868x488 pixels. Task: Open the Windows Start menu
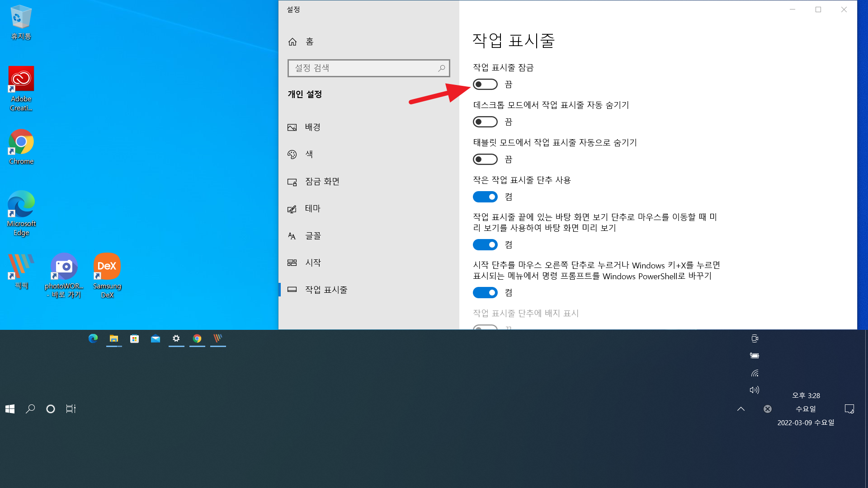coord(10,409)
